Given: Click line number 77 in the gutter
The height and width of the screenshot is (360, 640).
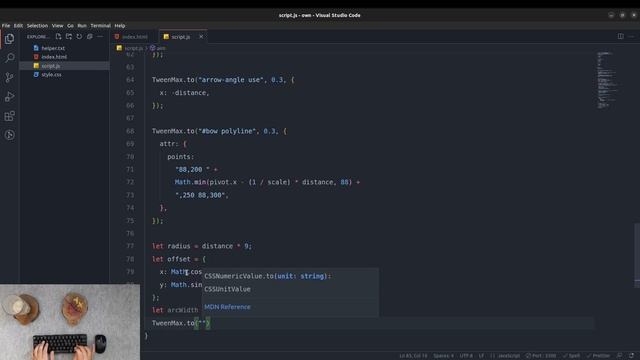Looking at the screenshot, I should click(130, 246).
